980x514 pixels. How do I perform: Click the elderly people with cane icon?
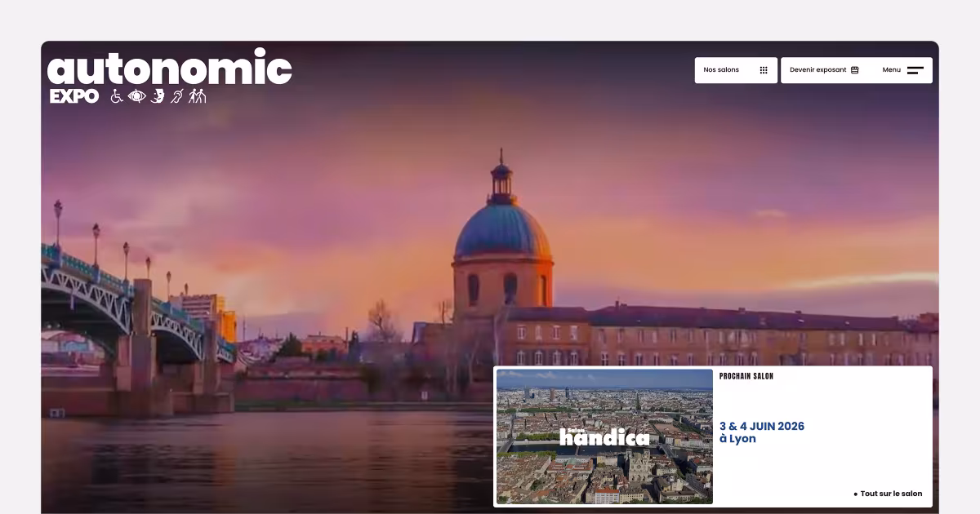click(x=198, y=96)
